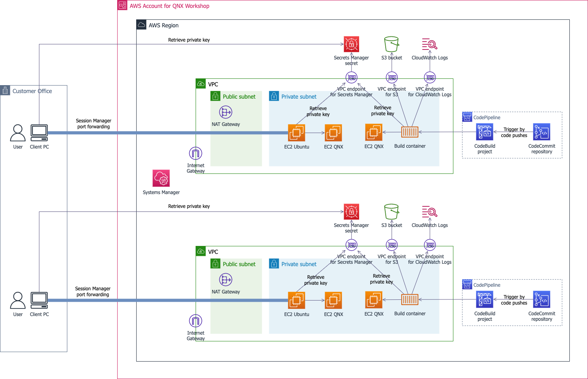Screen dimensions: 588x379
Task: Select the upper CloudWatch Logs icon
Action: coord(430,44)
